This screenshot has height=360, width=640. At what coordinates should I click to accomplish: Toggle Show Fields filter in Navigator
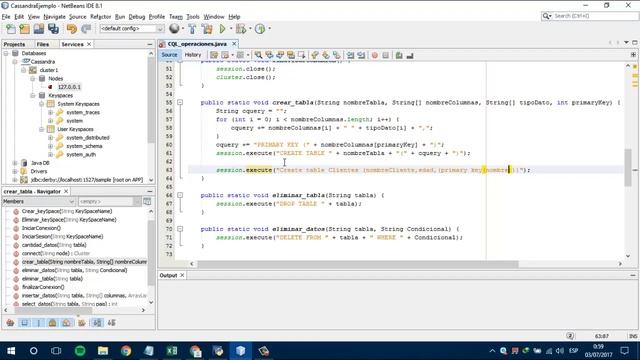[24, 323]
